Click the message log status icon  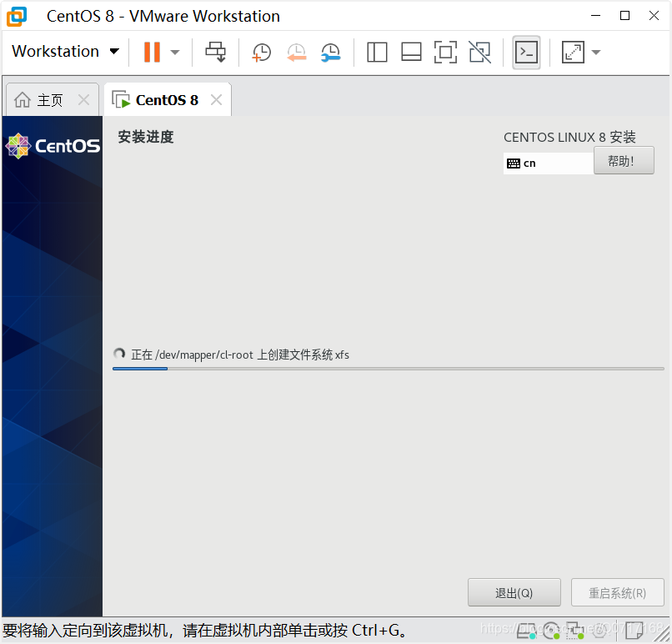(634, 630)
